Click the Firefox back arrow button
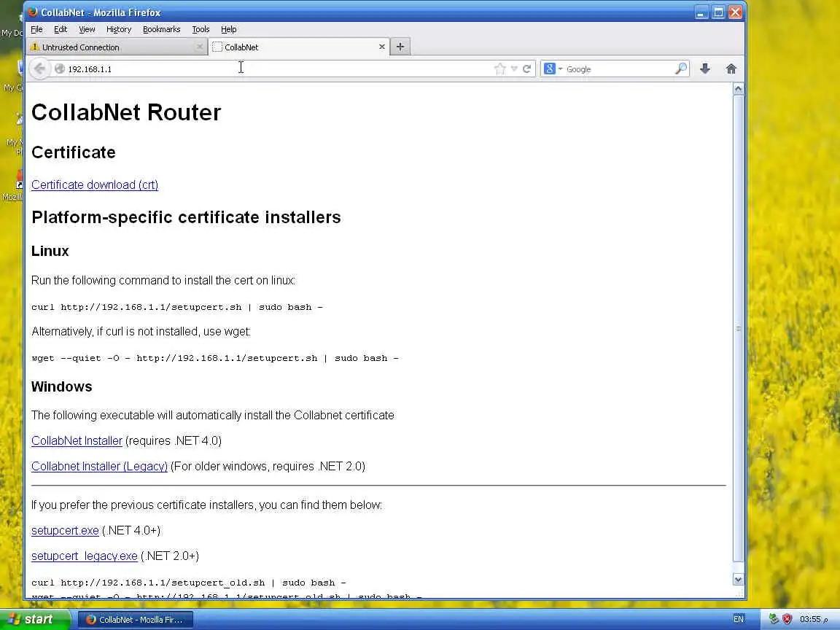 (x=39, y=69)
